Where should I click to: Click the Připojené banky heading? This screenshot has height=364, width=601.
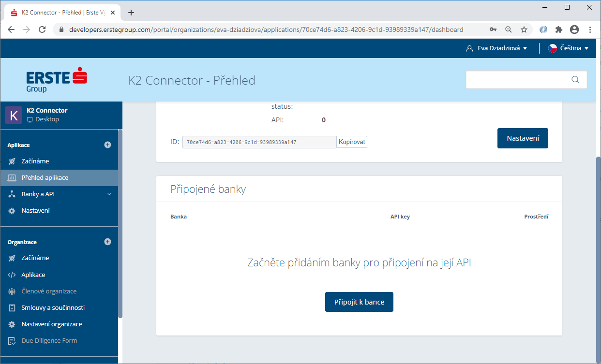pos(208,189)
